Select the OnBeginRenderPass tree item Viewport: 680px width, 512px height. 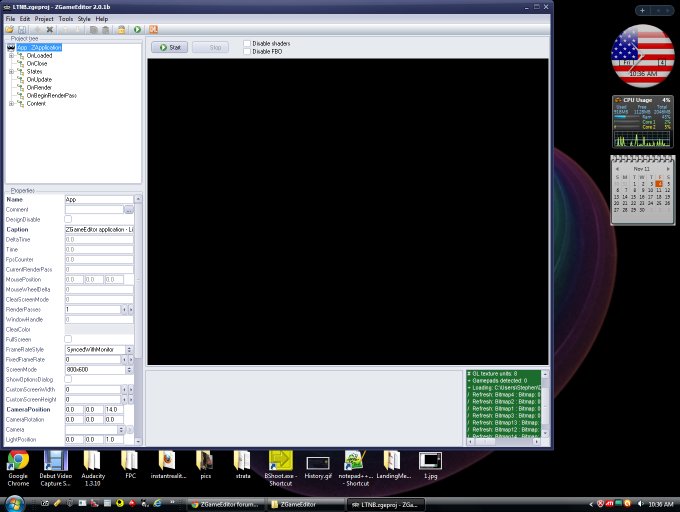tap(52, 95)
